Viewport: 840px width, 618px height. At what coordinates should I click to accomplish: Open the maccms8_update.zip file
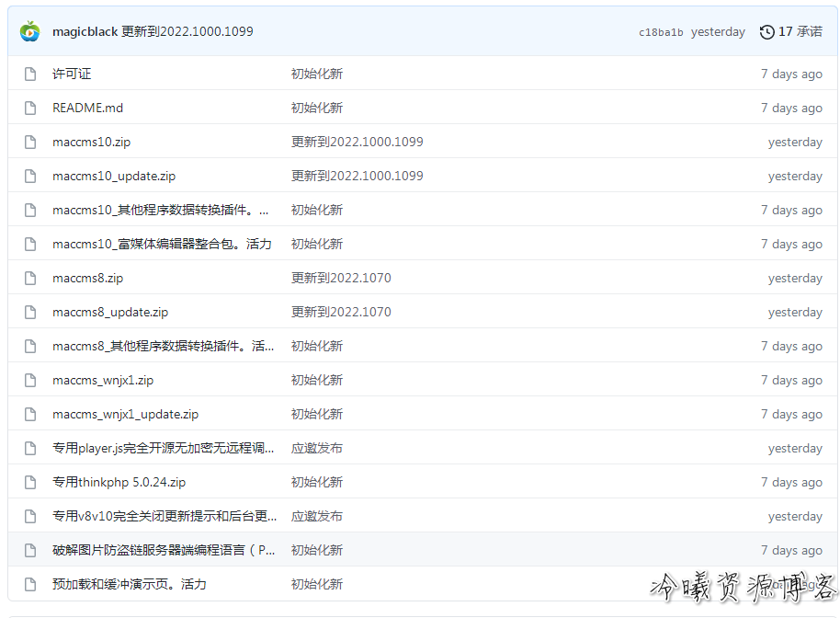coord(110,312)
